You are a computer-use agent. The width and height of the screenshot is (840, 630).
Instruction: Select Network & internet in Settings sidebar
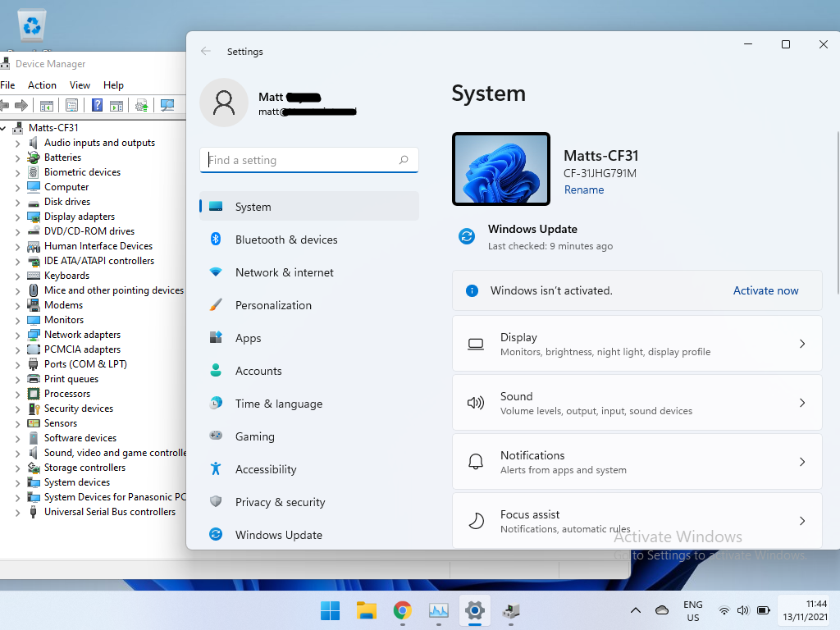[309, 272]
